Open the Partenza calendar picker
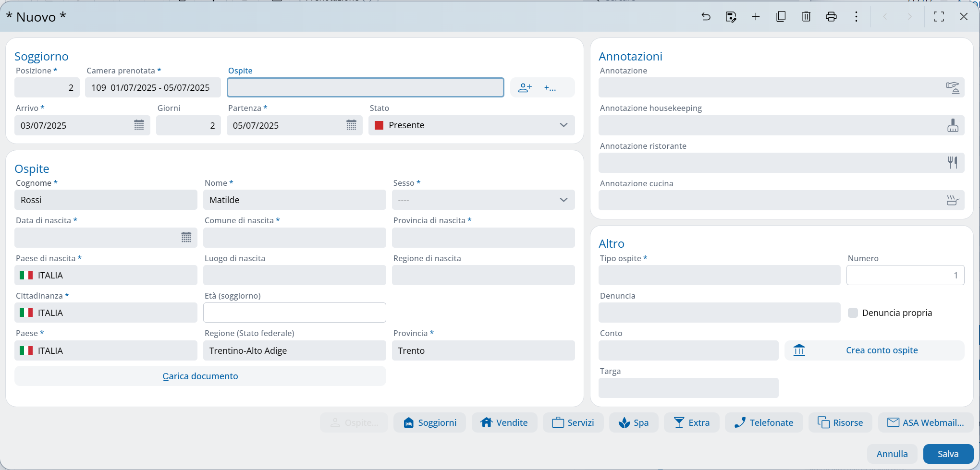Image resolution: width=980 pixels, height=470 pixels. point(351,125)
